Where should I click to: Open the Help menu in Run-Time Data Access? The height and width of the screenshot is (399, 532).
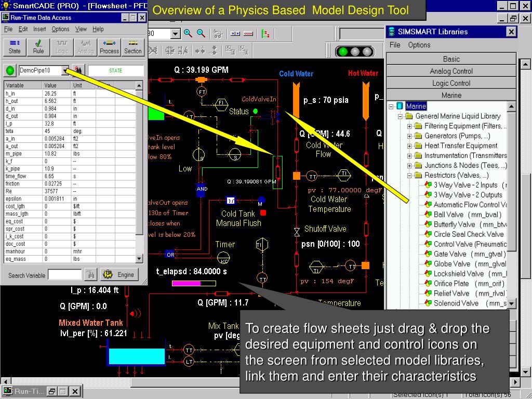98,29
